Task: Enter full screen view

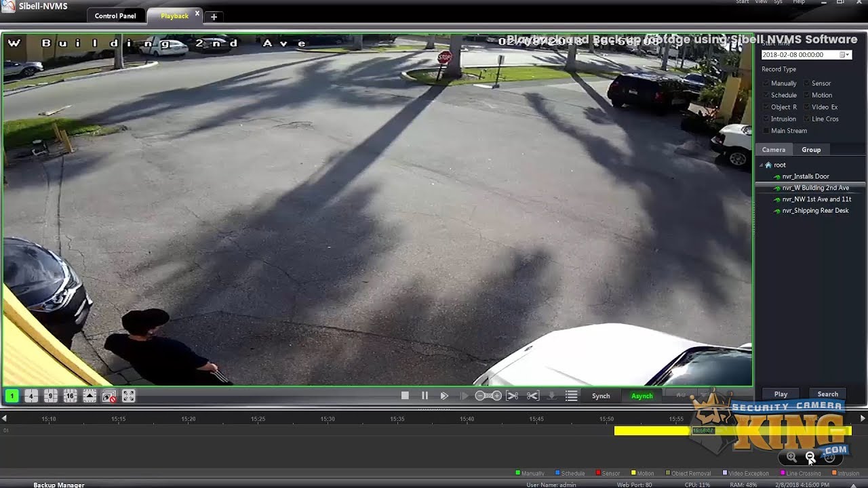Action: pos(129,396)
